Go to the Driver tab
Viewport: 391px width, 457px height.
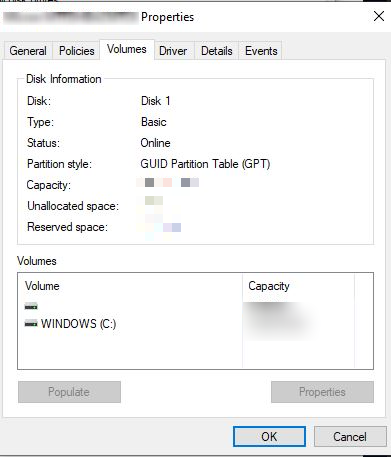tap(173, 51)
